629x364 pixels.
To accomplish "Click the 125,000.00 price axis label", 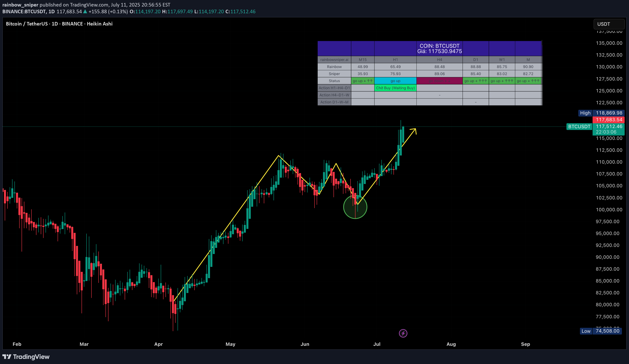I will [x=609, y=91].
